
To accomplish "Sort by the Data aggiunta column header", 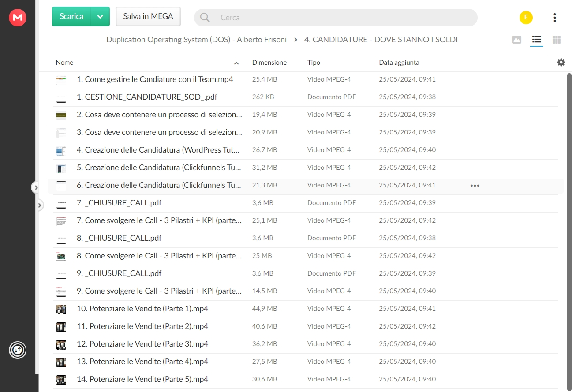I will [x=399, y=63].
